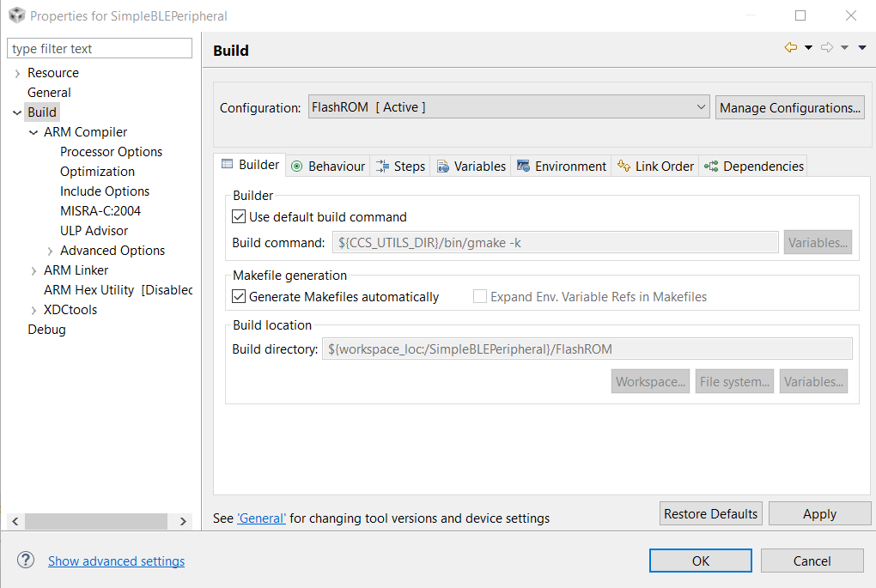Click Variables button under Build directory
Screen dimensions: 876x588
pyautogui.click(x=813, y=381)
